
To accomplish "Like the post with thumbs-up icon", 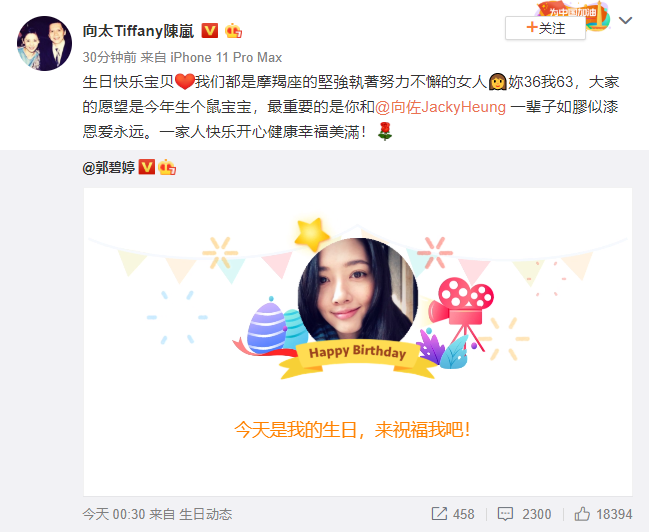I will [x=582, y=514].
